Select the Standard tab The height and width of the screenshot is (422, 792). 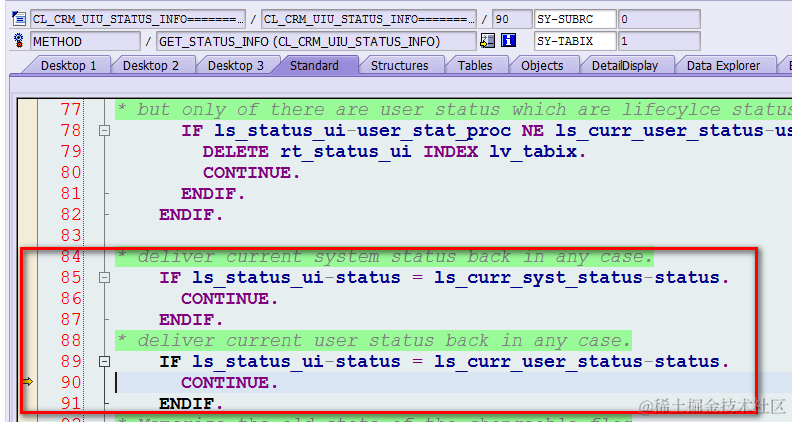click(x=314, y=66)
